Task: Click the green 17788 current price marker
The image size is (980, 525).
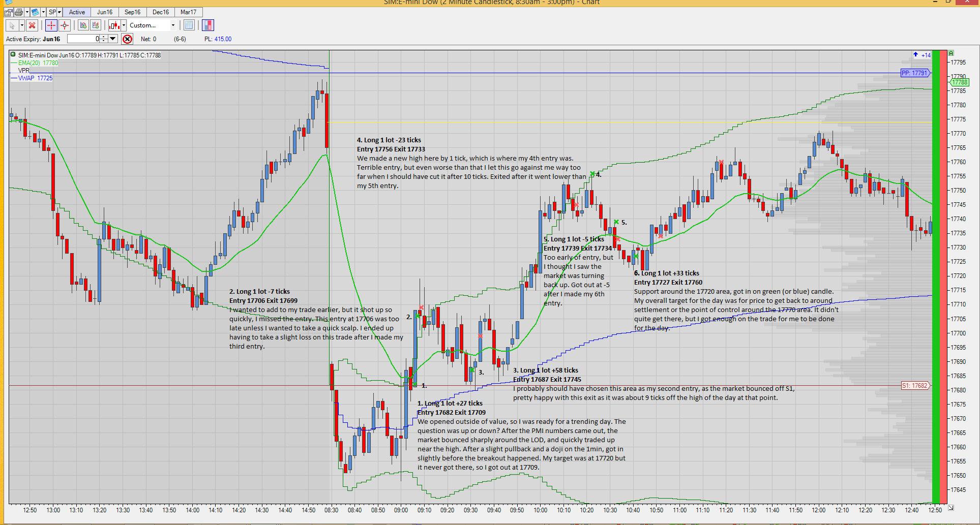Action: pyautogui.click(x=960, y=82)
